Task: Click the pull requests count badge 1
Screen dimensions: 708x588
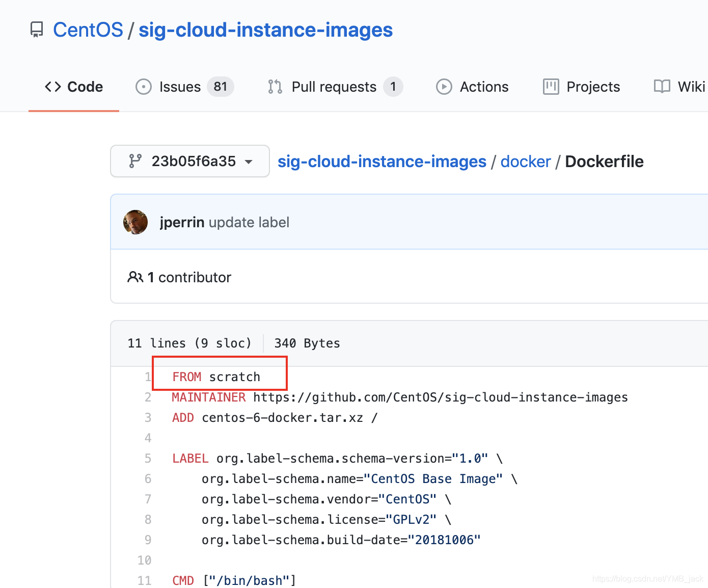Action: pos(393,87)
